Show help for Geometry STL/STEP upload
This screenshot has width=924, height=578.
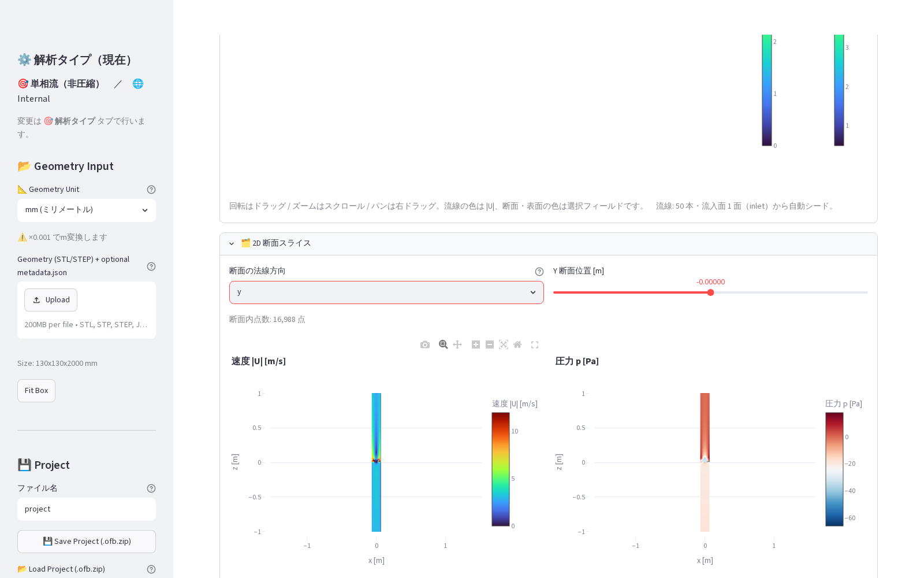(x=151, y=266)
